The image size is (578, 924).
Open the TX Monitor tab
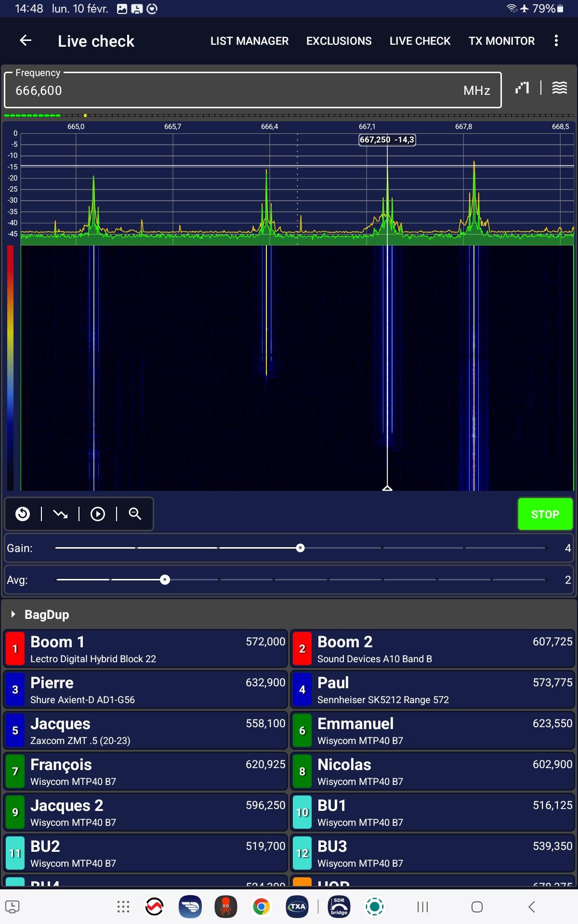pos(502,41)
